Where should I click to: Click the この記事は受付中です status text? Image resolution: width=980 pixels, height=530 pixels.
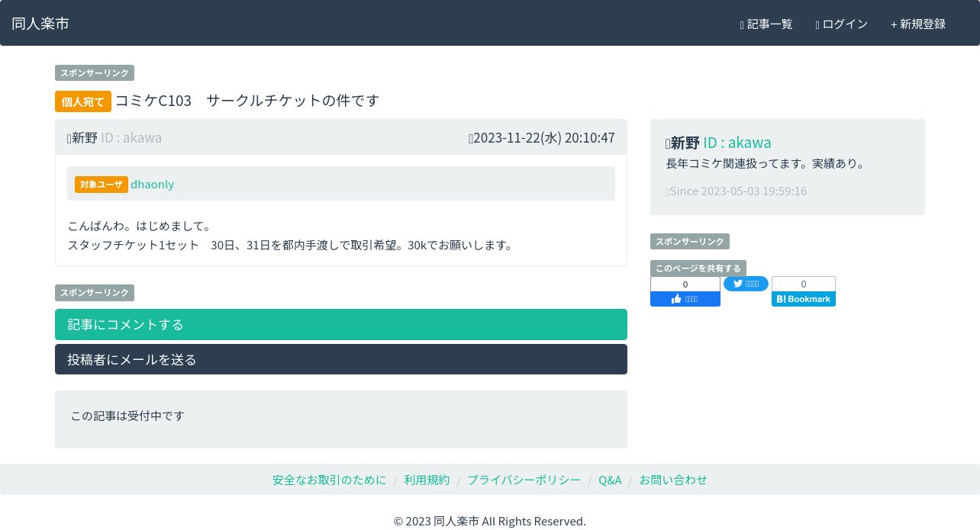(x=127, y=416)
